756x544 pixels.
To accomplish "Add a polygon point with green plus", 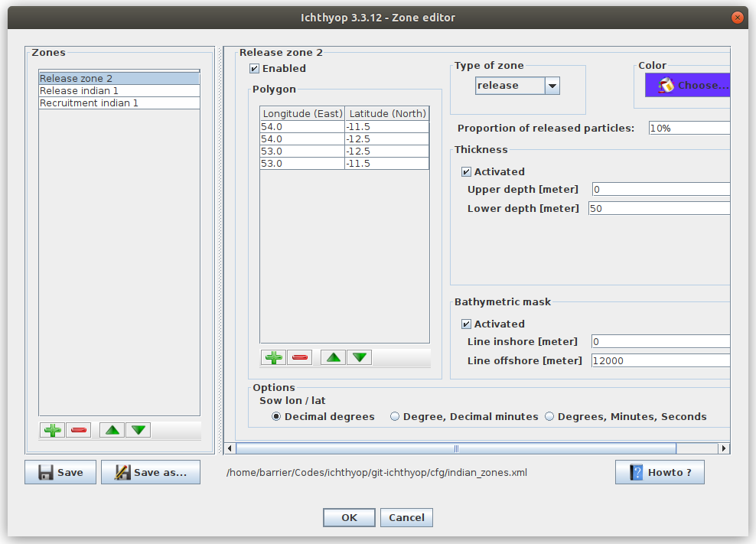I will point(273,357).
